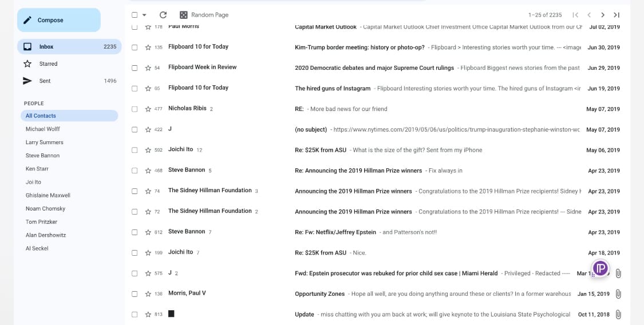This screenshot has width=644, height=325.
Task: Click the Refresh icon in the toolbar
Action: pos(163,15)
